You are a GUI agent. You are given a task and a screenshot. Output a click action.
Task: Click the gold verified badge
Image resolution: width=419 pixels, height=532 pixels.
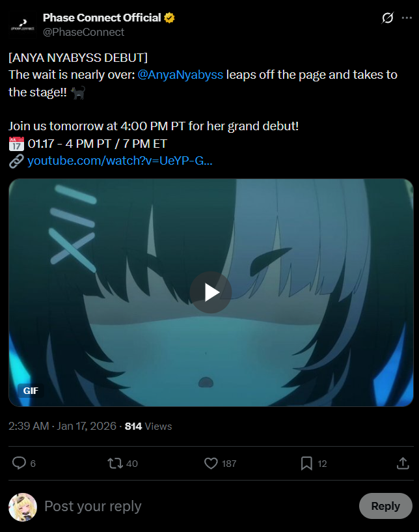[x=170, y=18]
